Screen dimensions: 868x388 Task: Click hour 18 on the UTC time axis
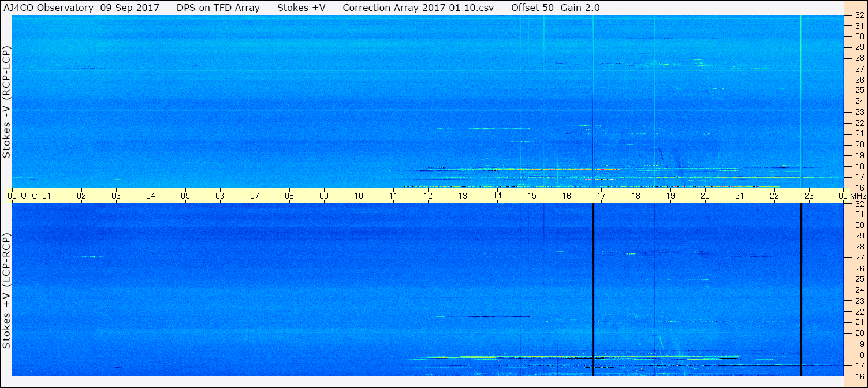(636, 196)
